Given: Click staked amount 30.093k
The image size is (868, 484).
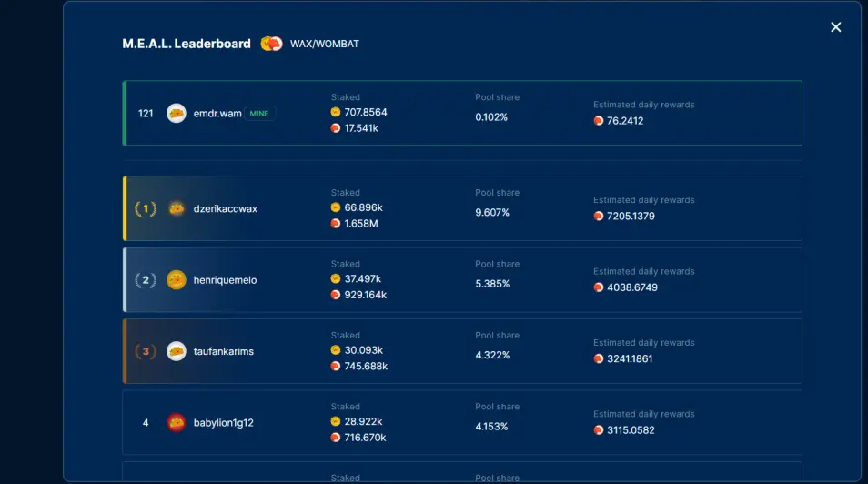Looking at the screenshot, I should click(x=364, y=350).
